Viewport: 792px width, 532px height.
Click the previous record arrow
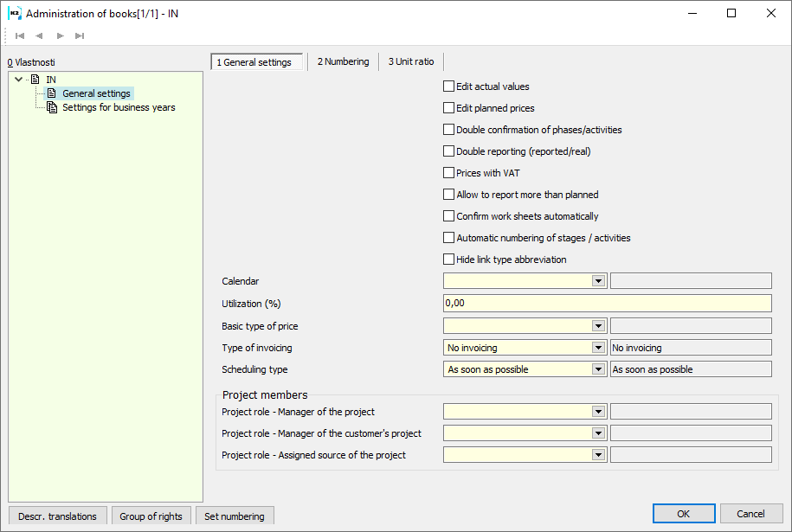39,35
